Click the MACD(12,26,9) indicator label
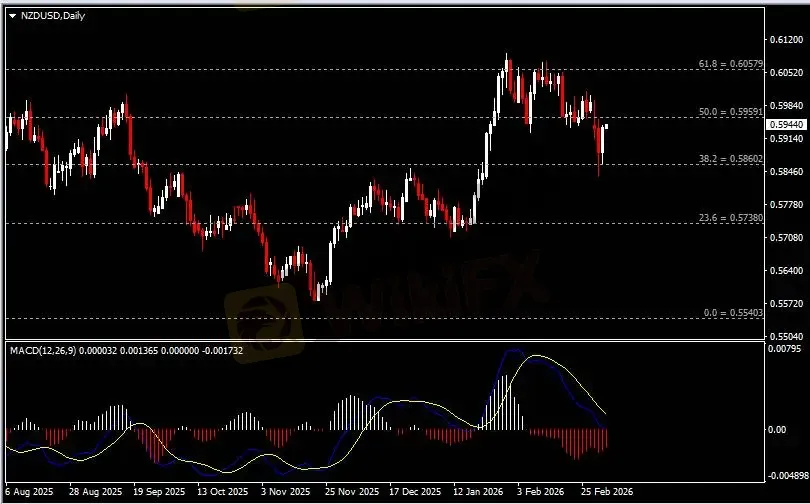 tap(43, 351)
